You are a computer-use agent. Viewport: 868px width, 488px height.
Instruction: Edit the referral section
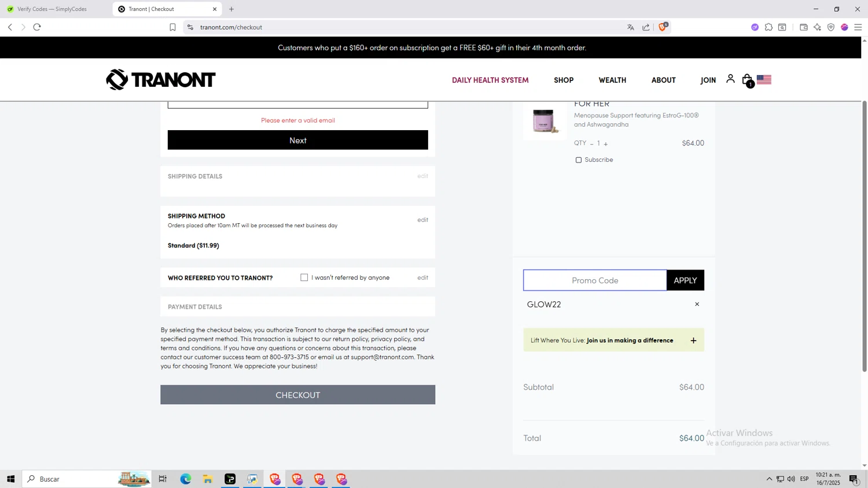click(423, 278)
